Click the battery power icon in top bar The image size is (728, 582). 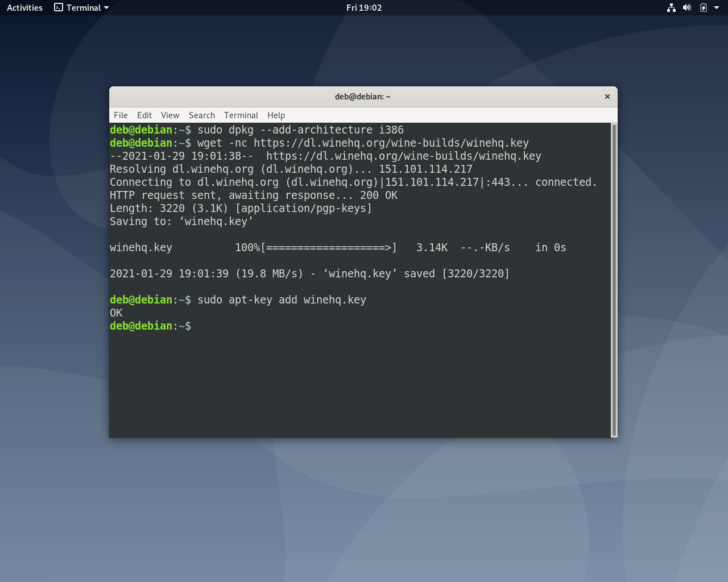tap(703, 7)
